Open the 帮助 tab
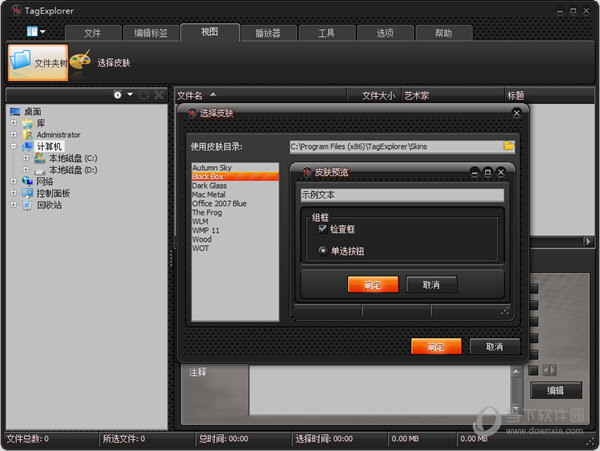The height and width of the screenshot is (451, 600). [x=444, y=33]
